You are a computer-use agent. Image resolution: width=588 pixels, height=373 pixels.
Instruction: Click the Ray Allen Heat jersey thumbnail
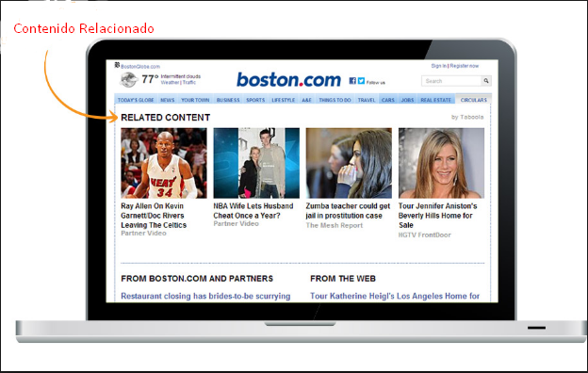click(x=164, y=163)
